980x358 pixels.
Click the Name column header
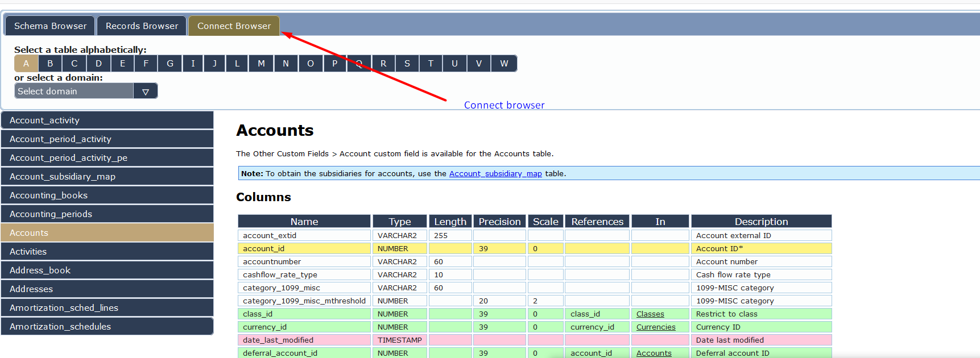point(304,221)
